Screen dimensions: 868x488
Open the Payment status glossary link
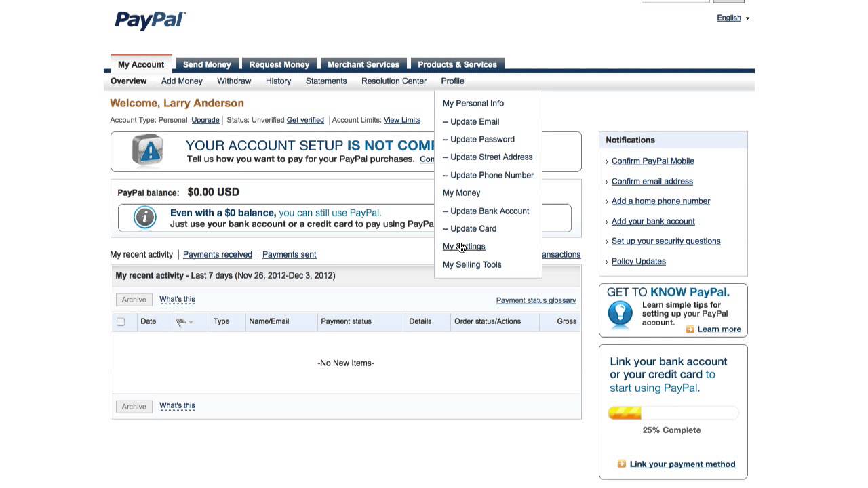tap(536, 300)
